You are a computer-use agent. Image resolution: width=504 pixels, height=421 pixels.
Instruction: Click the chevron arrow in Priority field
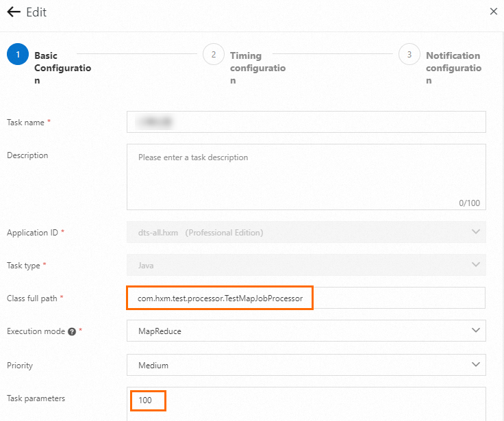[x=476, y=365]
